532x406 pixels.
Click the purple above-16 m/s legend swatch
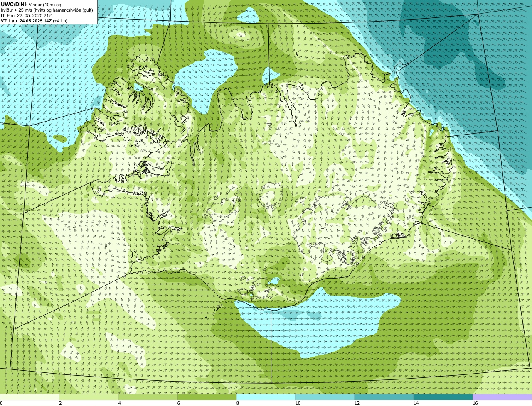click(x=502, y=397)
